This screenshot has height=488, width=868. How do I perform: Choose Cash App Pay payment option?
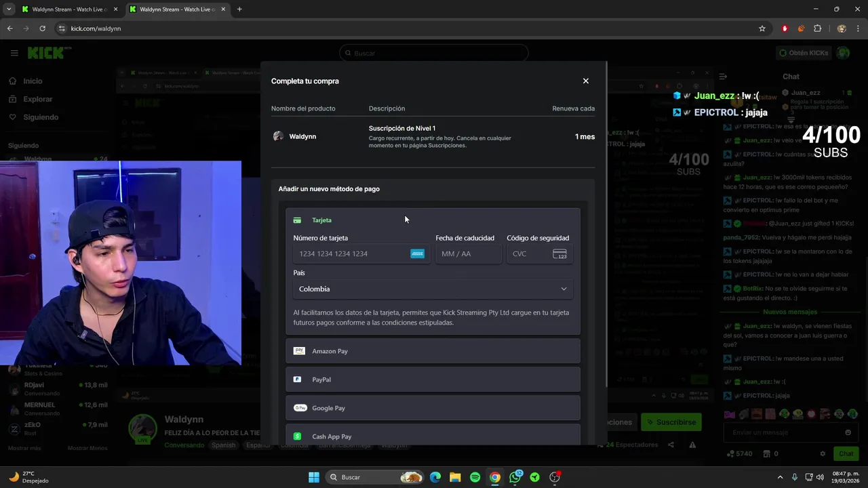[x=433, y=436]
